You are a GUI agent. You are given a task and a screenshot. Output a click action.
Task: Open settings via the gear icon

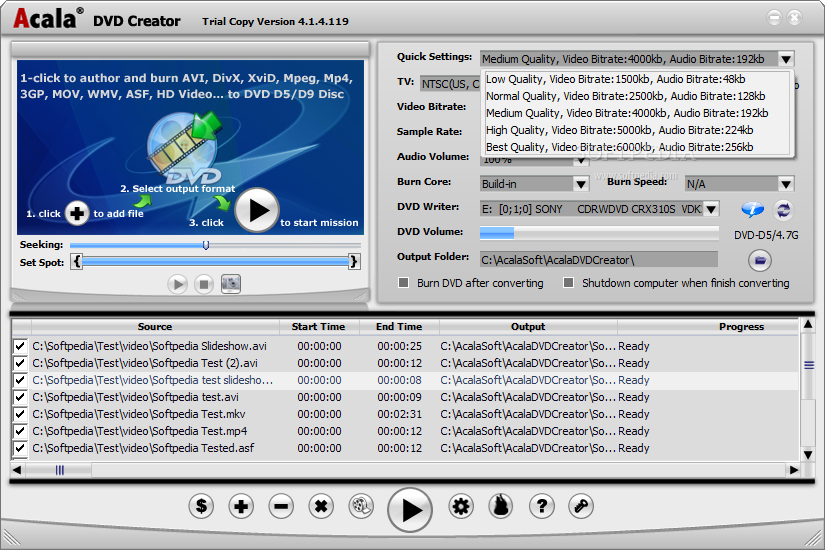[461, 506]
